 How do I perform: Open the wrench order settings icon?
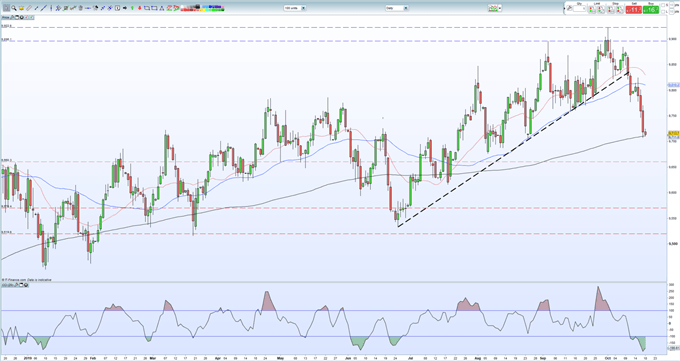tap(569, 8)
